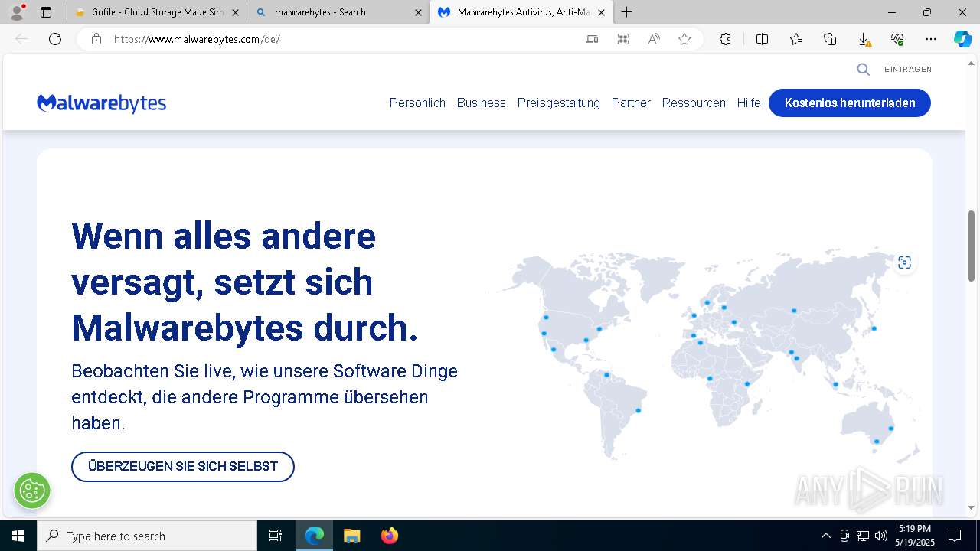
Task: Open the Preisgestaltung menu
Action: [559, 103]
